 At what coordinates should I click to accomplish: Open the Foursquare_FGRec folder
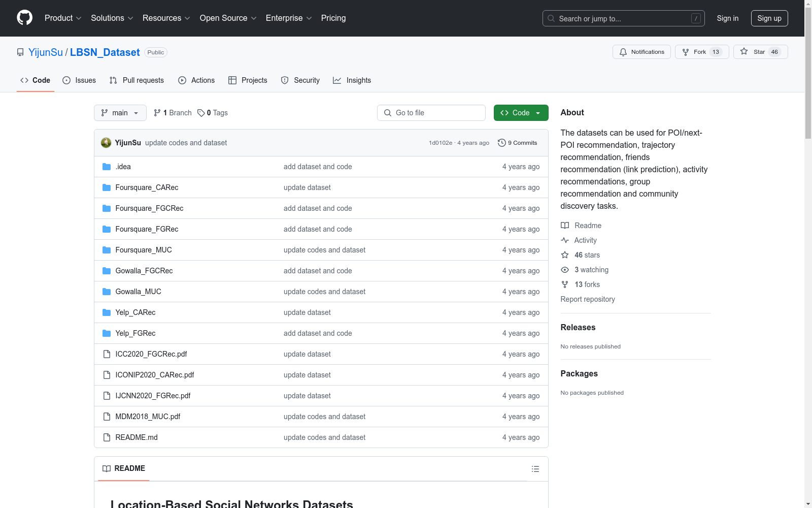147,229
